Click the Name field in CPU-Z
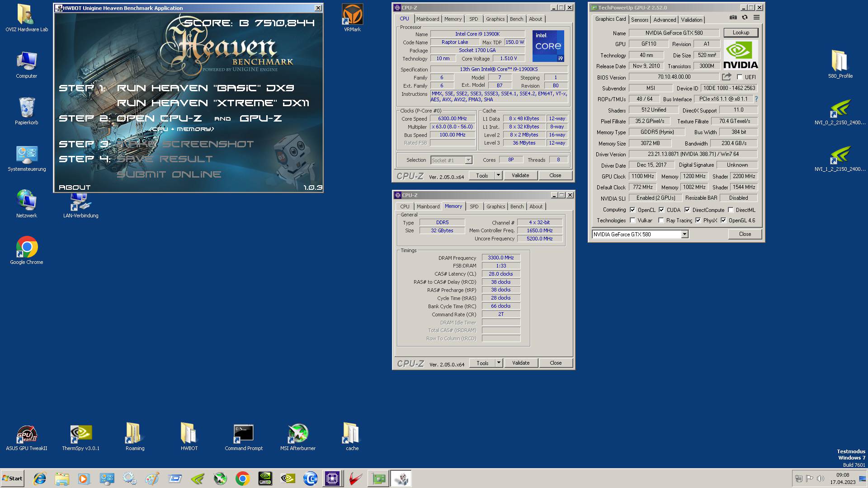The height and width of the screenshot is (488, 868). [x=477, y=34]
